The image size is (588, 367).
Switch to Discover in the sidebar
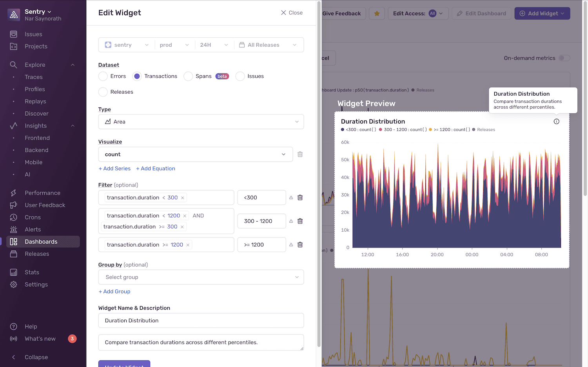(36, 113)
